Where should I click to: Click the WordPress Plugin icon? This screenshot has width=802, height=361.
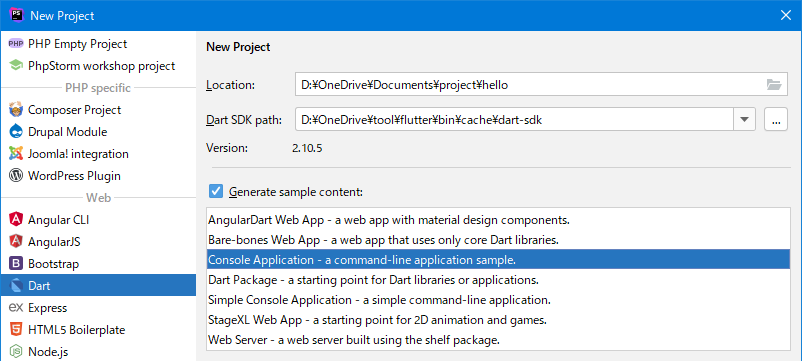tap(16, 176)
